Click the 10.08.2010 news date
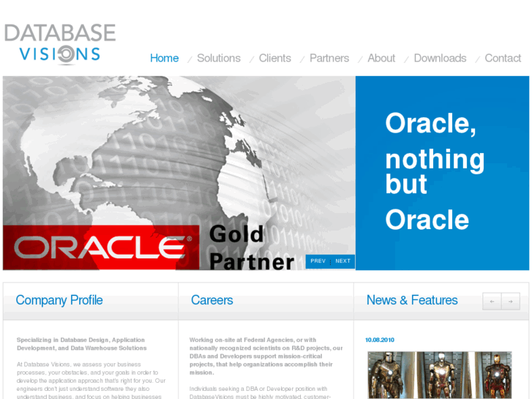 pyautogui.click(x=380, y=340)
